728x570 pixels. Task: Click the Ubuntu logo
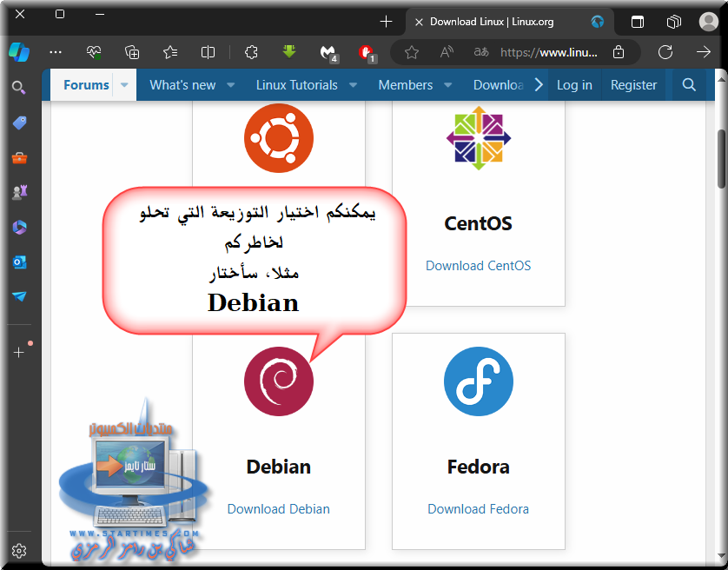click(279, 138)
